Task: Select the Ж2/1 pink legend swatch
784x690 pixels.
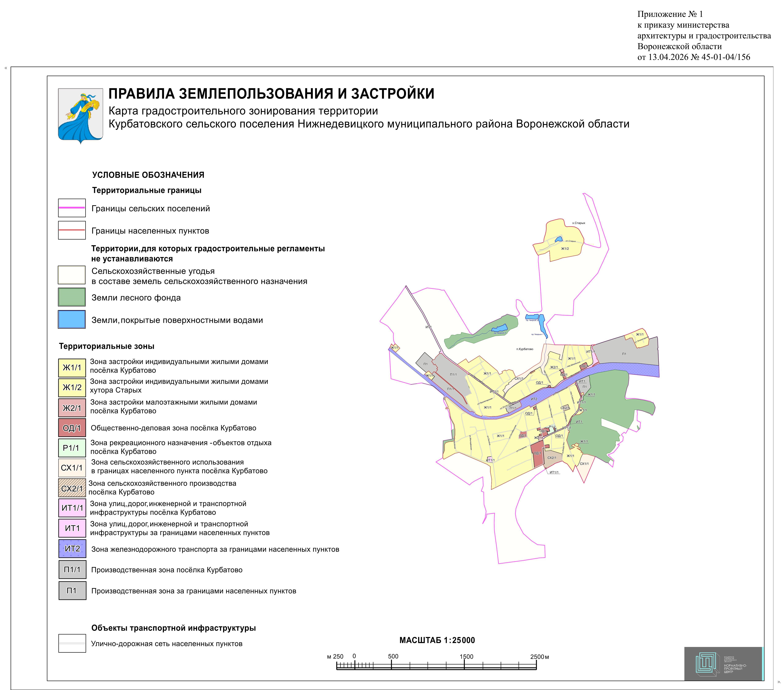Action: point(72,408)
